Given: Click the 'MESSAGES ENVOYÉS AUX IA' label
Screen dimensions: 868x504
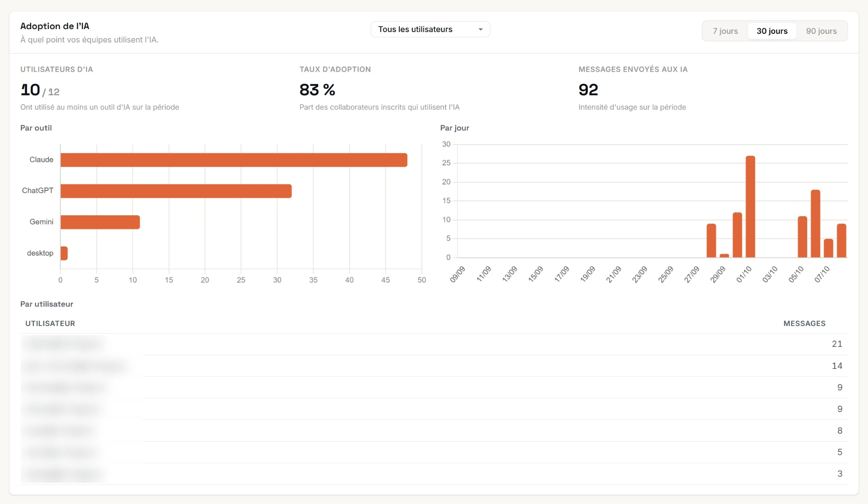Looking at the screenshot, I should 633,69.
